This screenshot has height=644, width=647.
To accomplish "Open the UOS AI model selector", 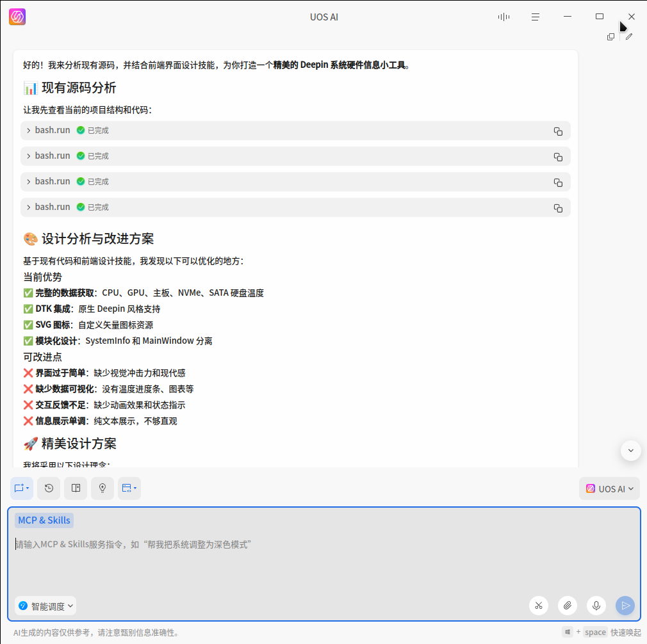I will [609, 488].
